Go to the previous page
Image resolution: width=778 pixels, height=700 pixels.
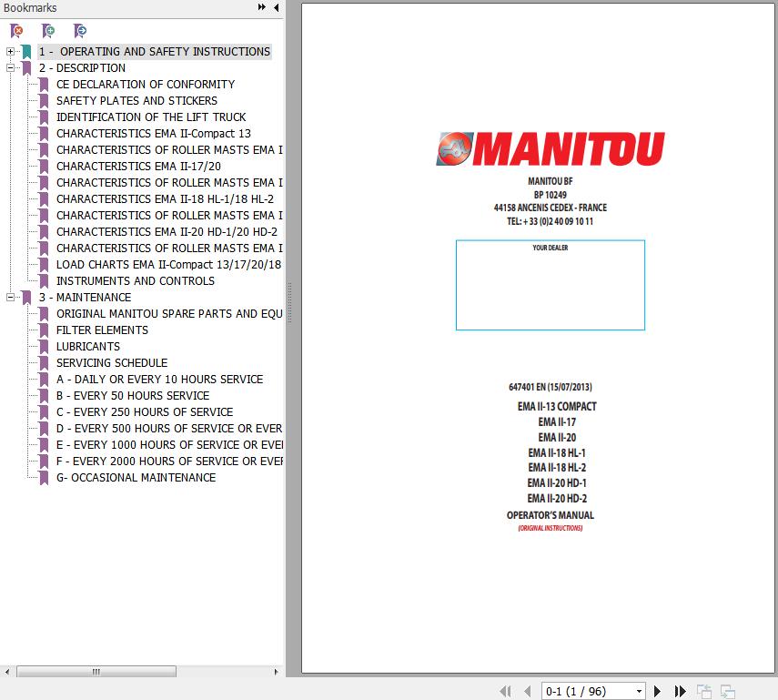[528, 691]
